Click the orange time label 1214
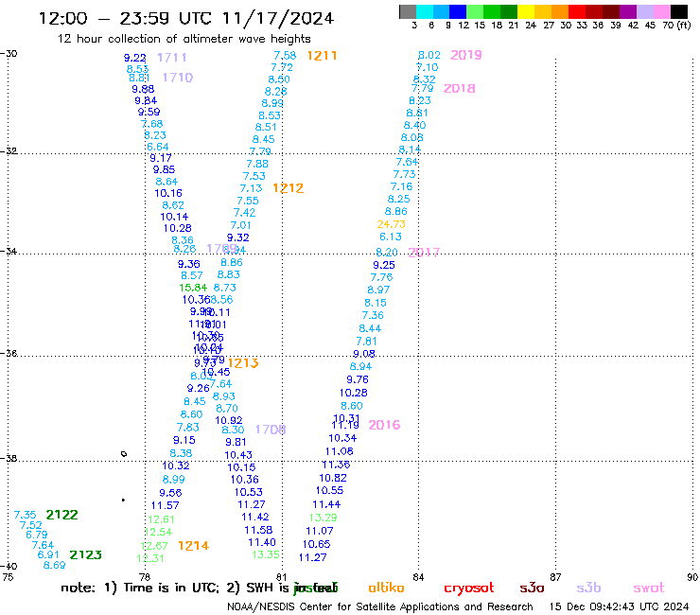Viewport: 700px width, 615px height. [x=193, y=546]
